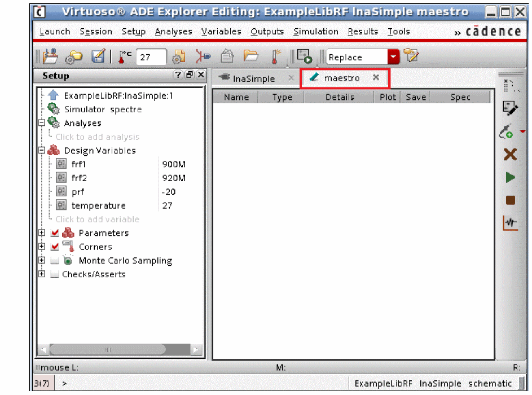Image resolution: width=532 pixels, height=395 pixels.
Task: Toggle the Corners checkbox
Action: pyautogui.click(x=55, y=247)
